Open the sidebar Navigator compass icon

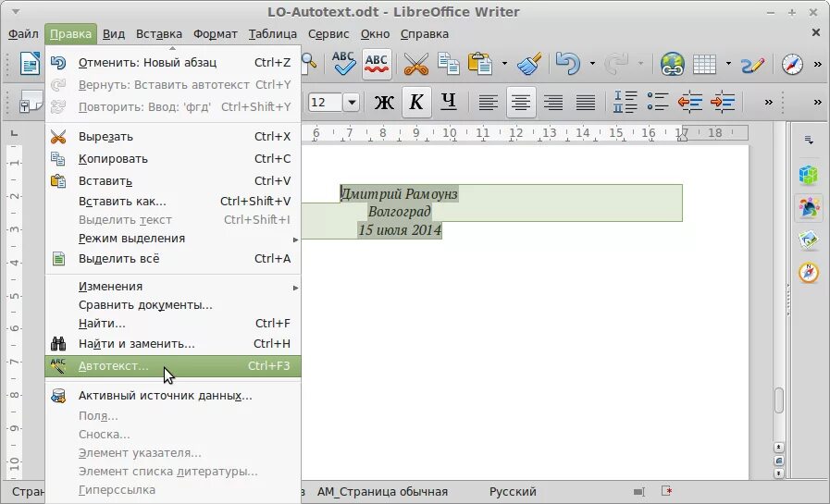809,273
